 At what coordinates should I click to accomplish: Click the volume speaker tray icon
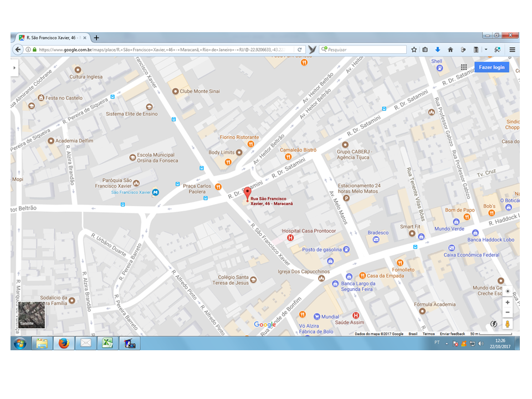pos(481,344)
